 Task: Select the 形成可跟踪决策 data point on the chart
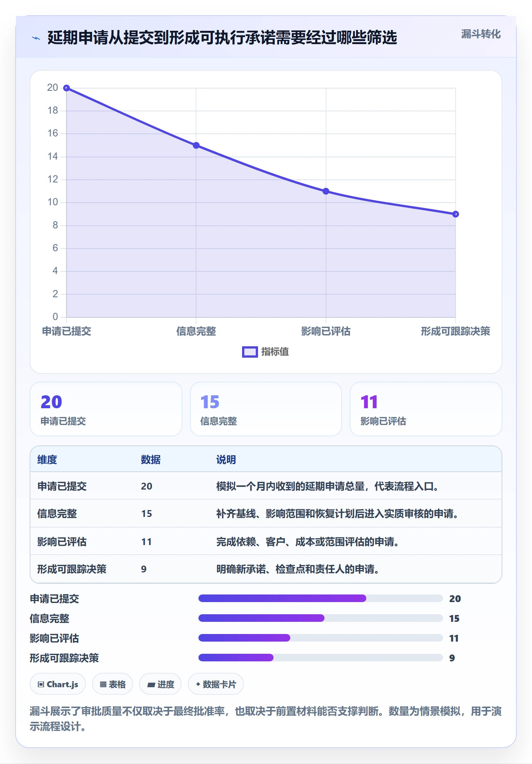pos(456,214)
